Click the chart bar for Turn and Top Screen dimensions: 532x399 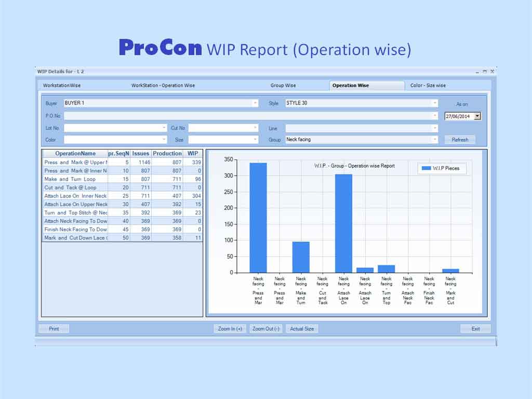point(387,269)
